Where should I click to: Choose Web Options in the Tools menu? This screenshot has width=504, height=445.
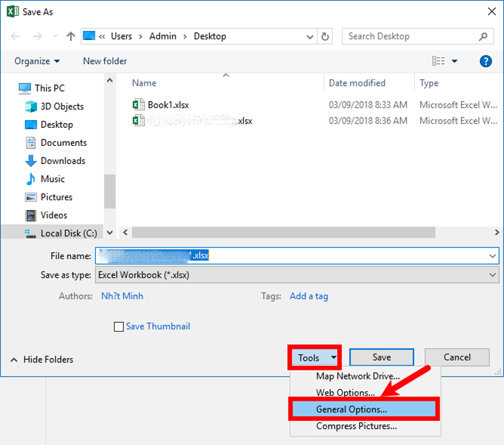(345, 392)
